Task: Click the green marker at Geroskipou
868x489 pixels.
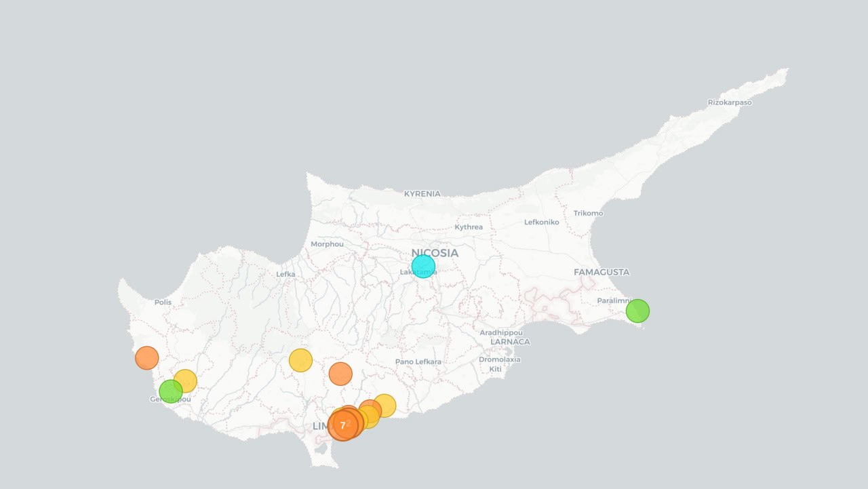Action: [x=170, y=392]
